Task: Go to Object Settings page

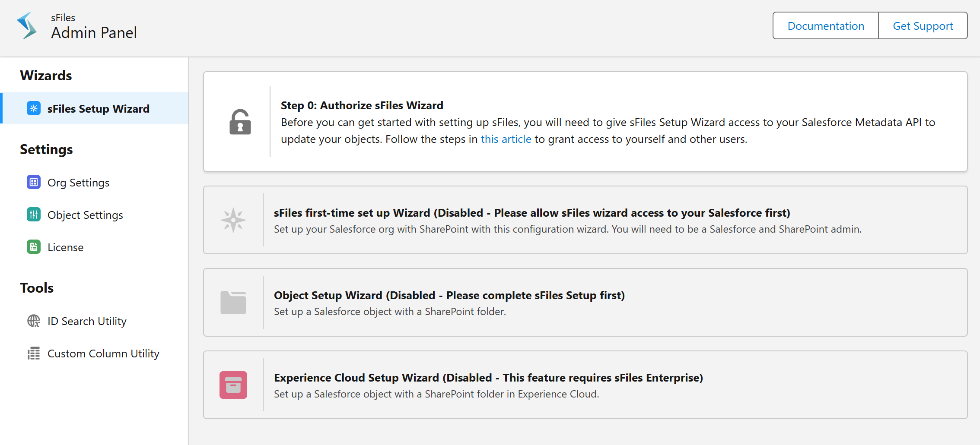Action: 85,215
